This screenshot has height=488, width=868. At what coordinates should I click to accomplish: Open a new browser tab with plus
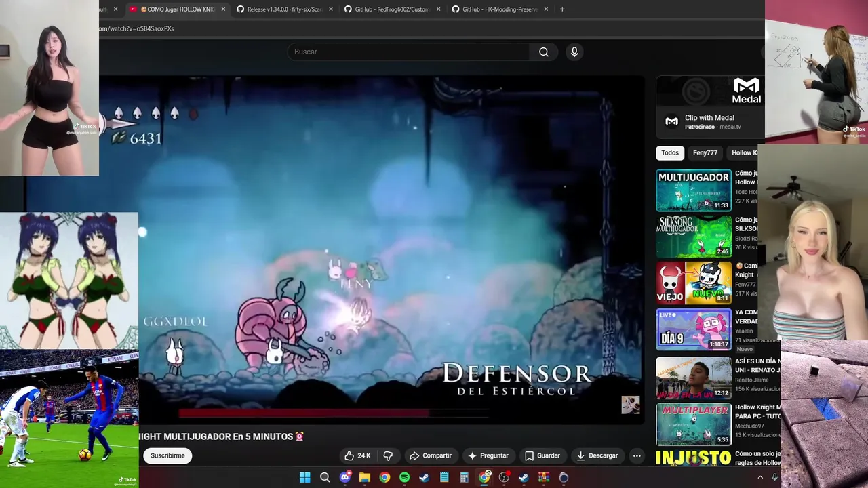562,9
